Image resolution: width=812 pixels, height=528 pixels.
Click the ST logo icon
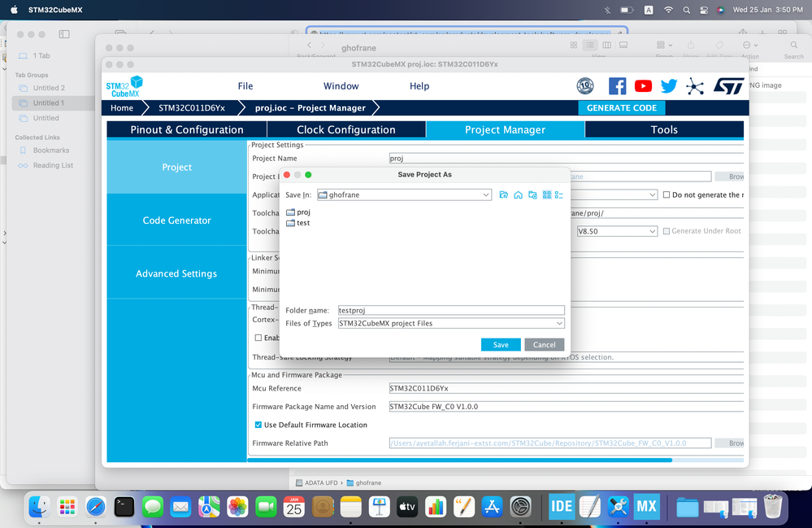click(728, 86)
